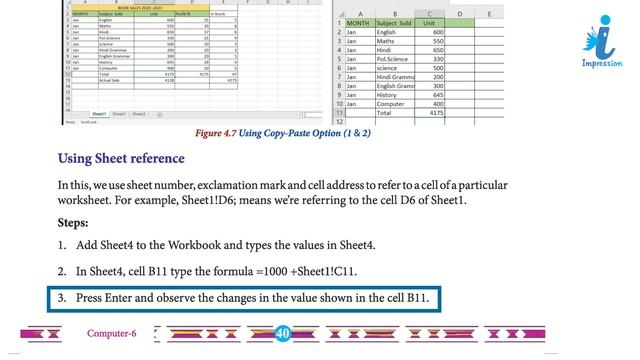Select column A header in right spreadsheet
This screenshot has height=360, width=640.
(x=360, y=14)
